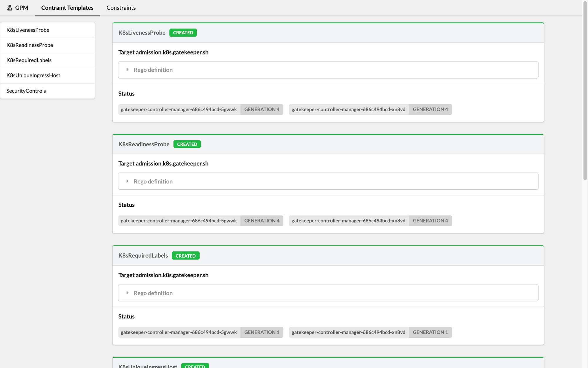Select K8sReadinessProbe in the sidebar
588x368 pixels.
tap(29, 45)
